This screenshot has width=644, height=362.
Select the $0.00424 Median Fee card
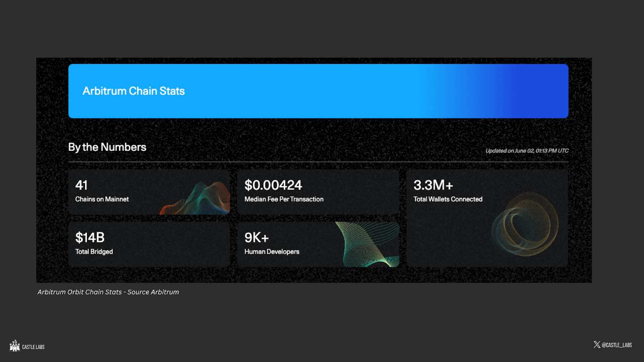(318, 192)
